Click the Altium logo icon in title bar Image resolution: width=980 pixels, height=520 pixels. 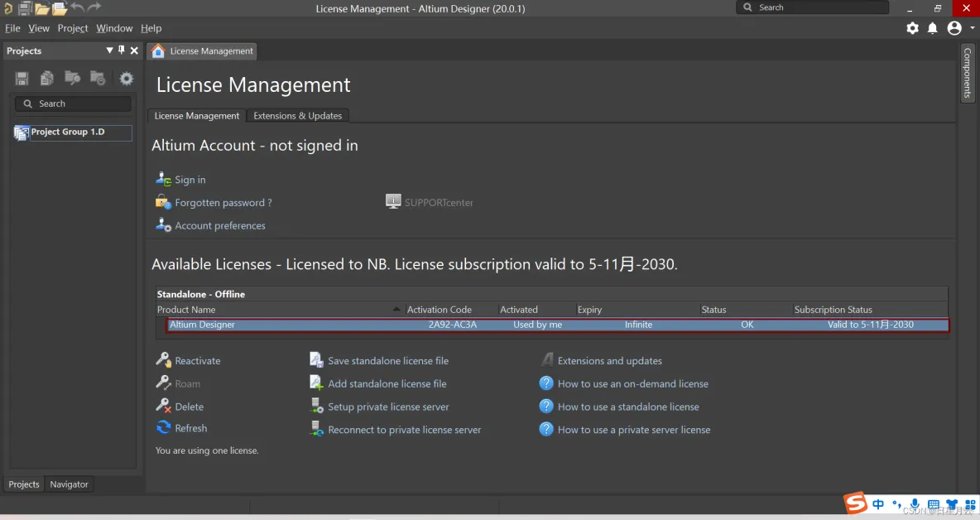[x=8, y=8]
